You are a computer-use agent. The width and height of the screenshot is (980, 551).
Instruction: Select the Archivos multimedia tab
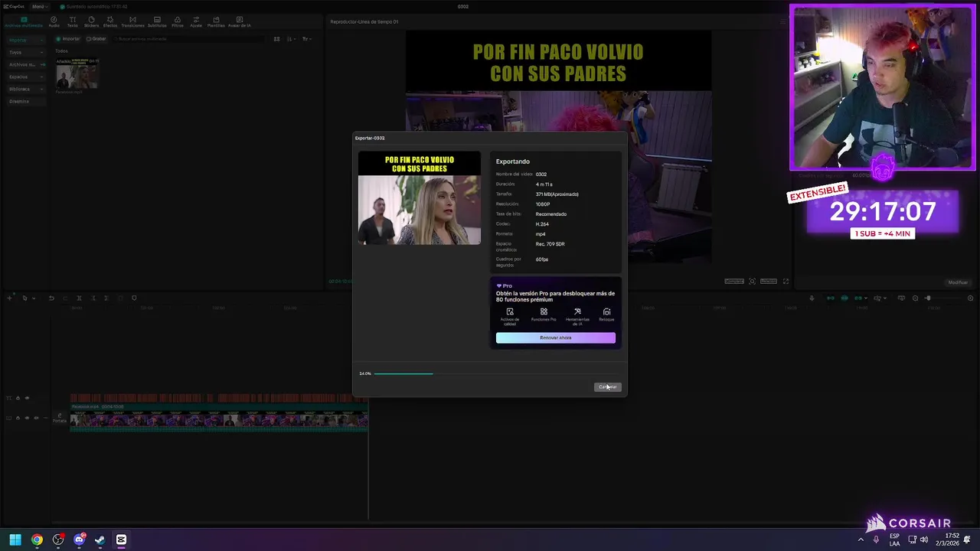(23, 21)
